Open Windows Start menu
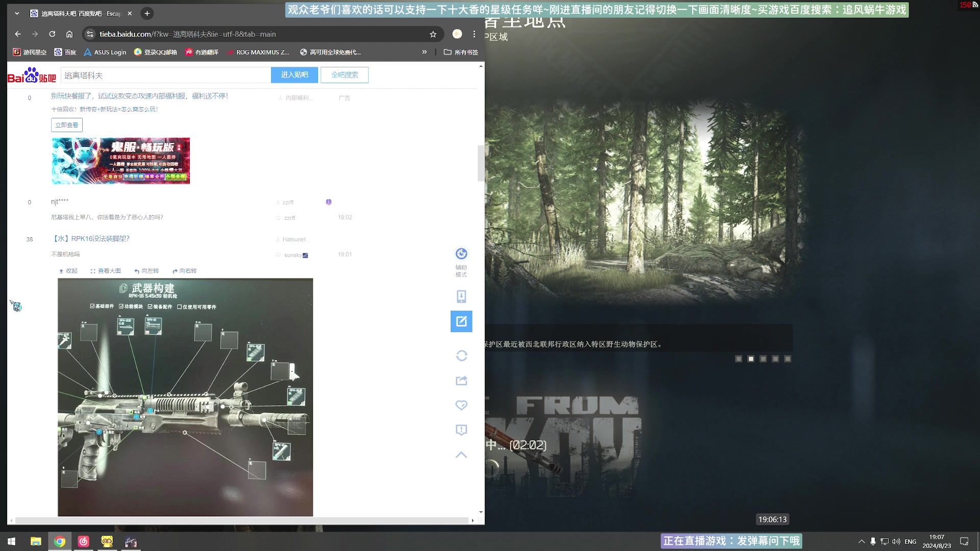 pos(12,541)
